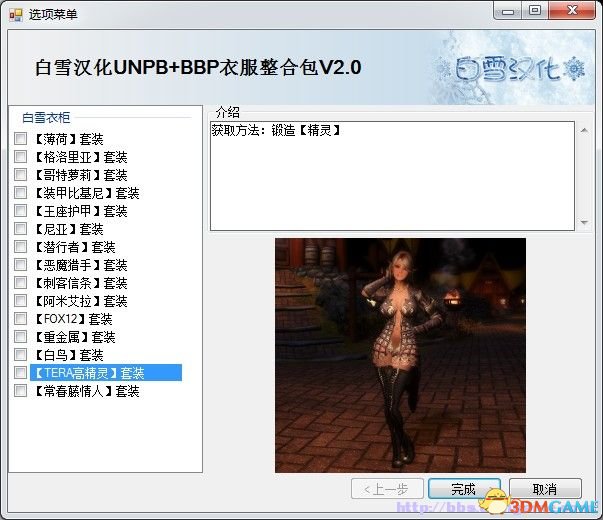
Task: Select the 【哥特萝莉】套装 list label
Action: 81,175
